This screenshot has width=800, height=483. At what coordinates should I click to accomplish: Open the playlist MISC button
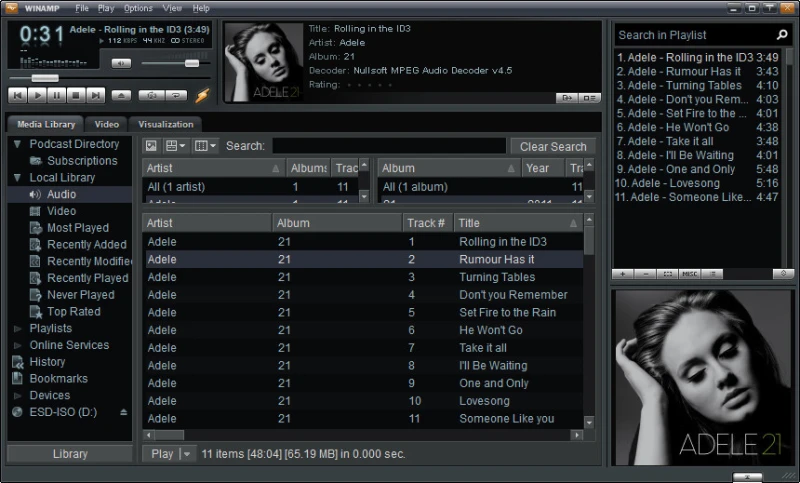(x=690, y=274)
